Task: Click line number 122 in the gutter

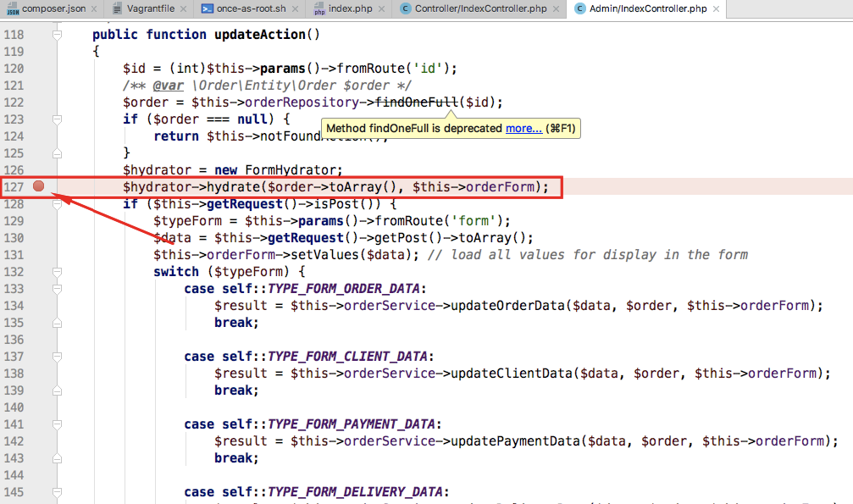Action: tap(14, 102)
